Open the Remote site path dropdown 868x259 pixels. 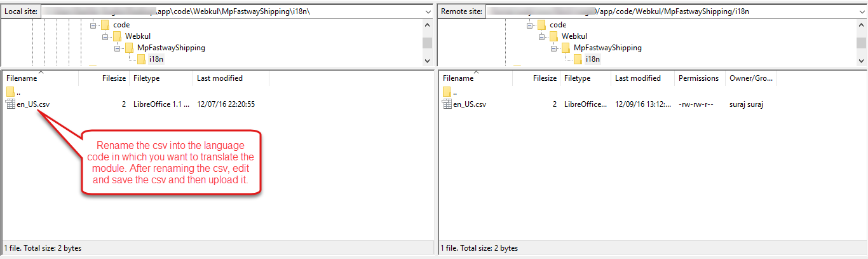861,11
